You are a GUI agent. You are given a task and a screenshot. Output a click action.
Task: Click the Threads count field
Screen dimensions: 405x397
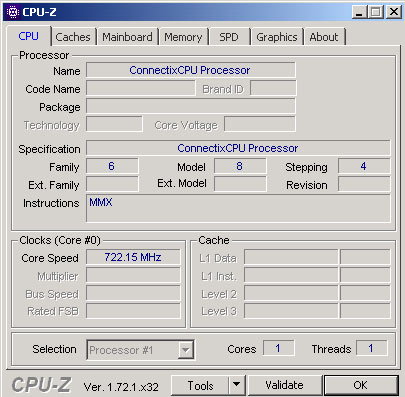[371, 348]
